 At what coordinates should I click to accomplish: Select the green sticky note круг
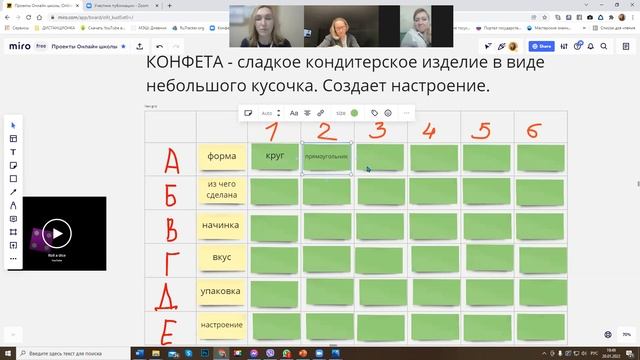(275, 156)
